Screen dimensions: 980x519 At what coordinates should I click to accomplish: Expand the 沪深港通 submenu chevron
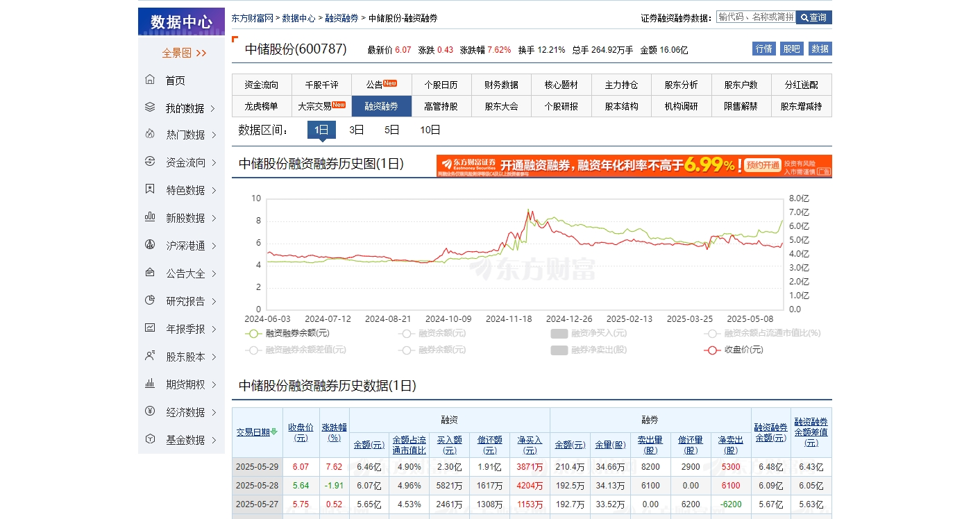tap(213, 246)
